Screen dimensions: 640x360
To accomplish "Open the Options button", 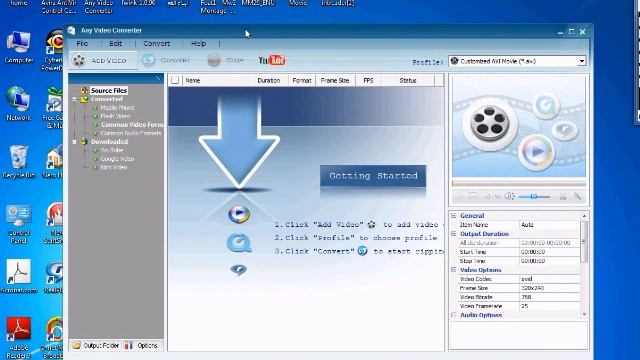I will click(x=141, y=345).
